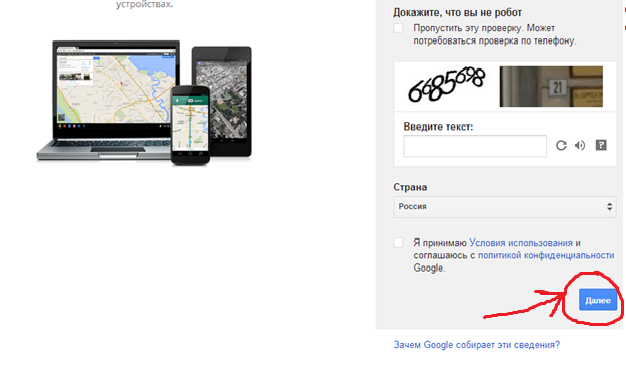Click the Докажите, что вы не робот heading
The width and height of the screenshot is (626, 386).
click(x=457, y=12)
